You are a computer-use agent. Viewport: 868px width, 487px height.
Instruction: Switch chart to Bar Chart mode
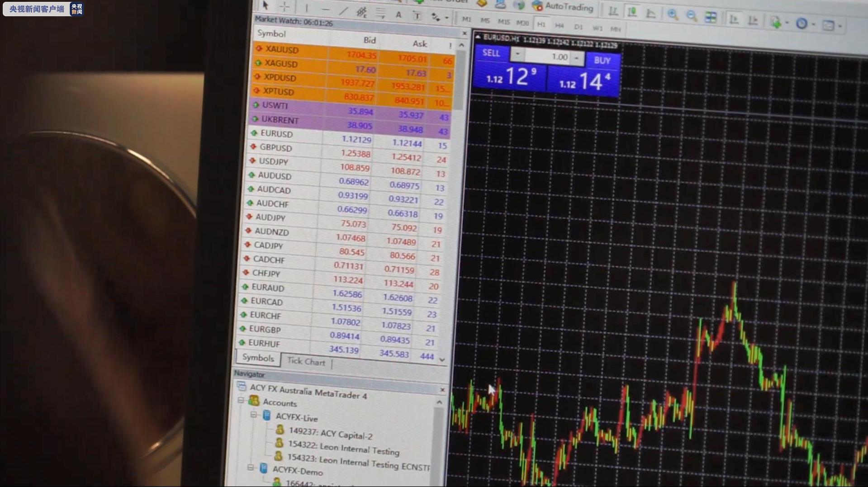click(613, 11)
